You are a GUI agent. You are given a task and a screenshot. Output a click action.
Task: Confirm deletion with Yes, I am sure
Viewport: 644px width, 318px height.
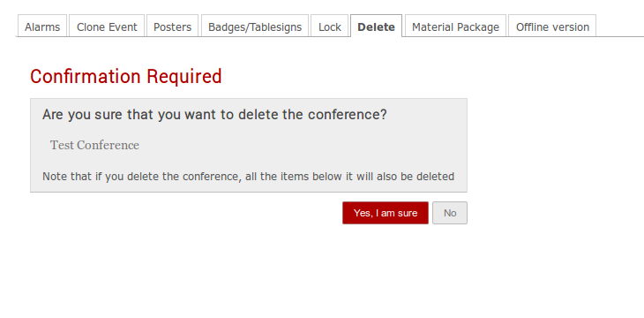386,213
